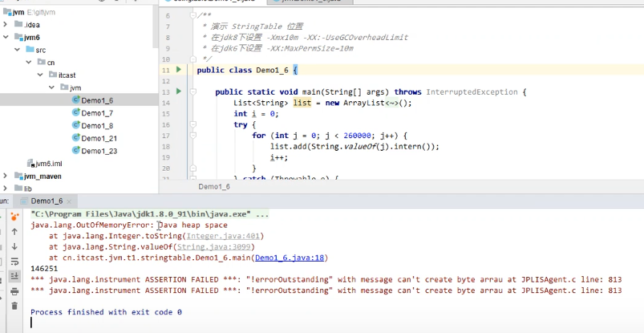
Task: Fold the main method at line 13
Action: point(193,91)
